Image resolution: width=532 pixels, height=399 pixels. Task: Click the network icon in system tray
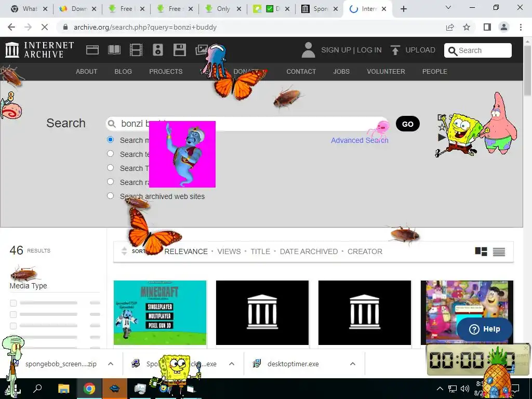453,389
